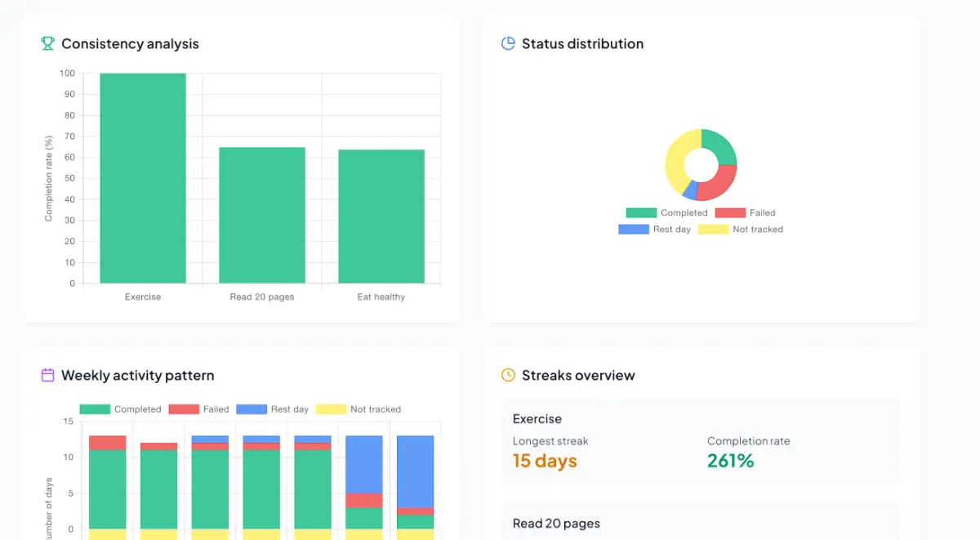This screenshot has width=980, height=540.
Task: Toggle Failed legend in Status distribution chart
Action: click(x=745, y=212)
